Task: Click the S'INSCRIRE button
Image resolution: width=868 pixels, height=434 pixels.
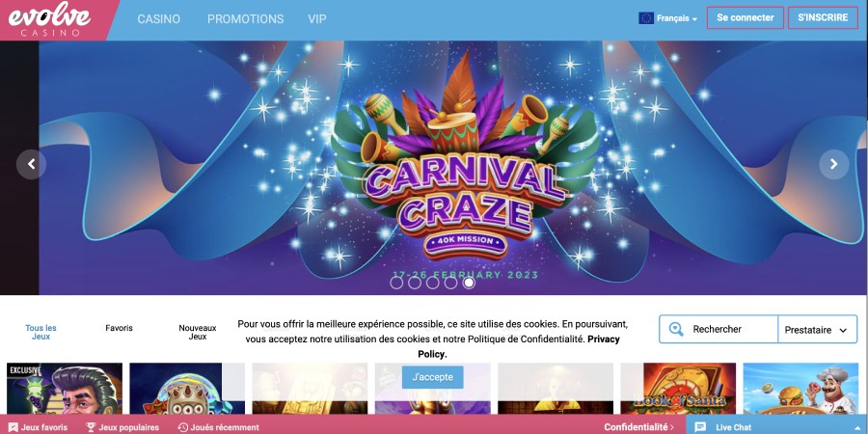Action: tap(823, 17)
